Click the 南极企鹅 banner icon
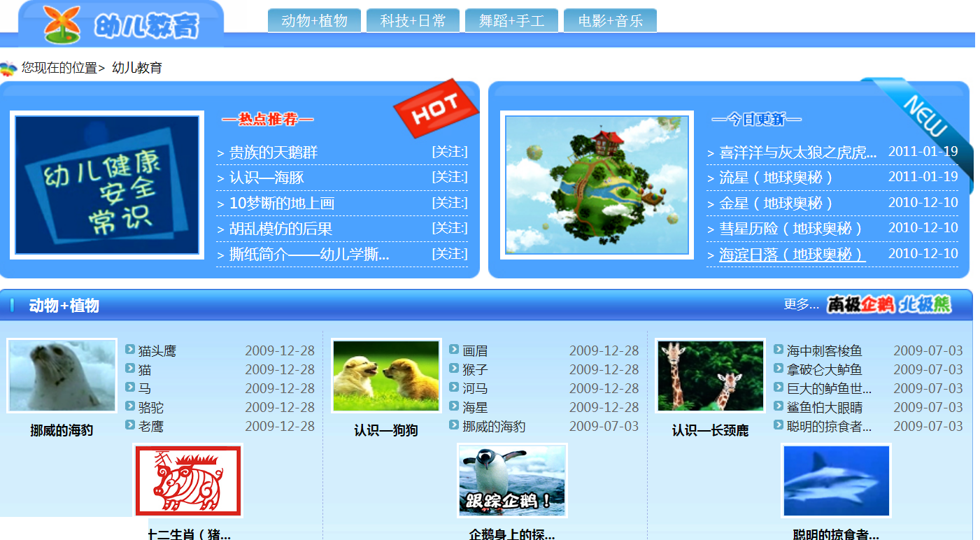Image resolution: width=980 pixels, height=540 pixels. coord(860,305)
